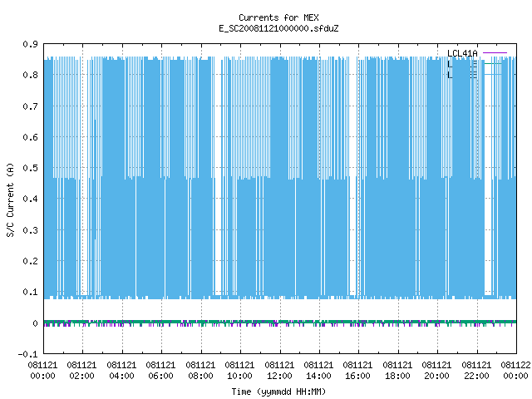Click the '081121 22:00' x-axis tick label
Screen dimensions: 532x399
click(x=476, y=371)
